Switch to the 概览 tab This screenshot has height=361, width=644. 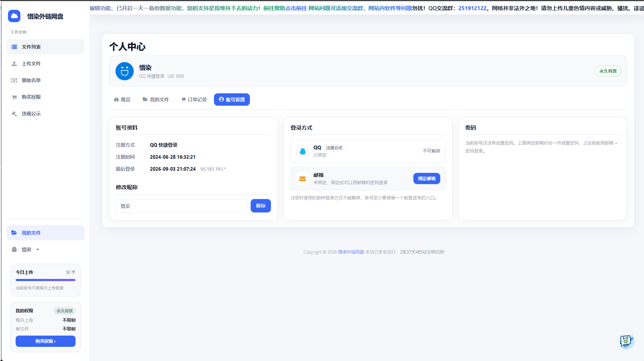click(122, 100)
